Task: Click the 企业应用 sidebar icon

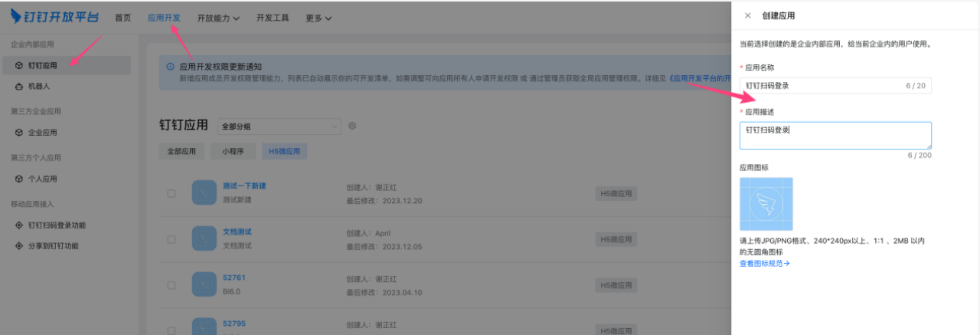Action: click(19, 133)
